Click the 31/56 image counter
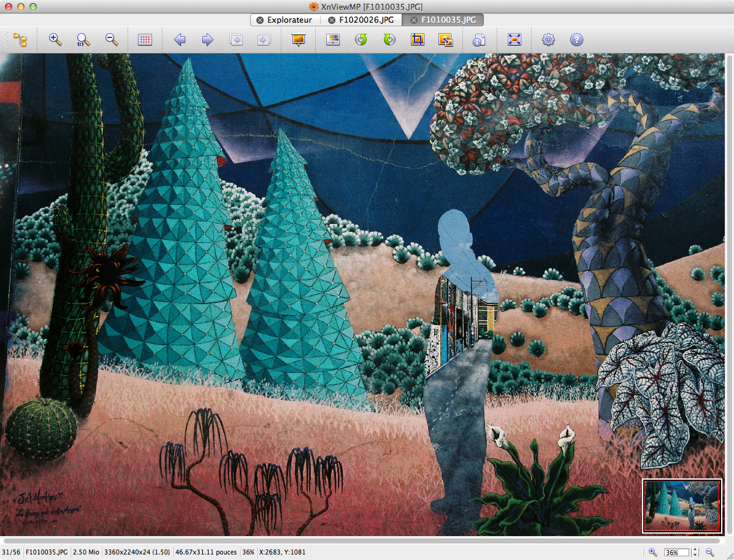This screenshot has height=560, width=734. [x=11, y=552]
